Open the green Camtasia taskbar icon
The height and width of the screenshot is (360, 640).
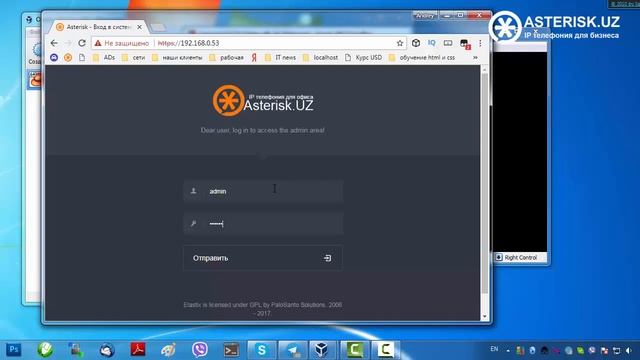click(354, 350)
